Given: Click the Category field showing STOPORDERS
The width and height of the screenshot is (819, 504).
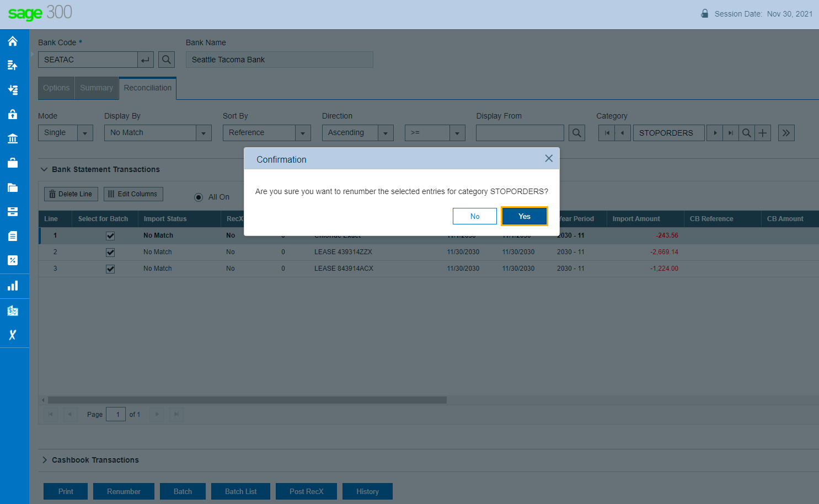Looking at the screenshot, I should [668, 133].
